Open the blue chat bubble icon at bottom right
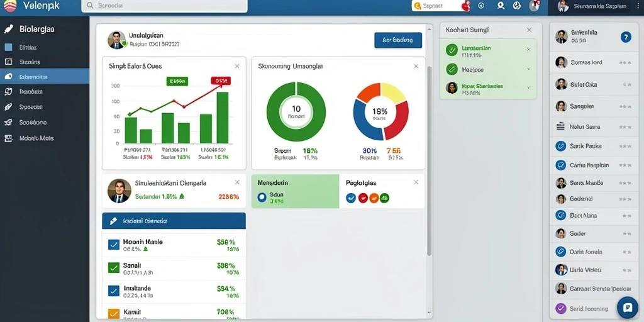This screenshot has height=322, width=644. [627, 308]
